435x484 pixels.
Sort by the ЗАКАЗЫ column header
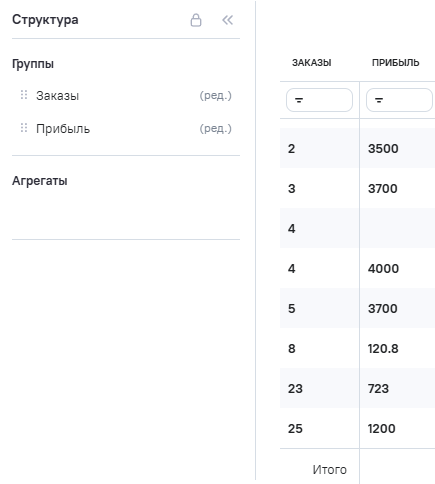point(311,63)
